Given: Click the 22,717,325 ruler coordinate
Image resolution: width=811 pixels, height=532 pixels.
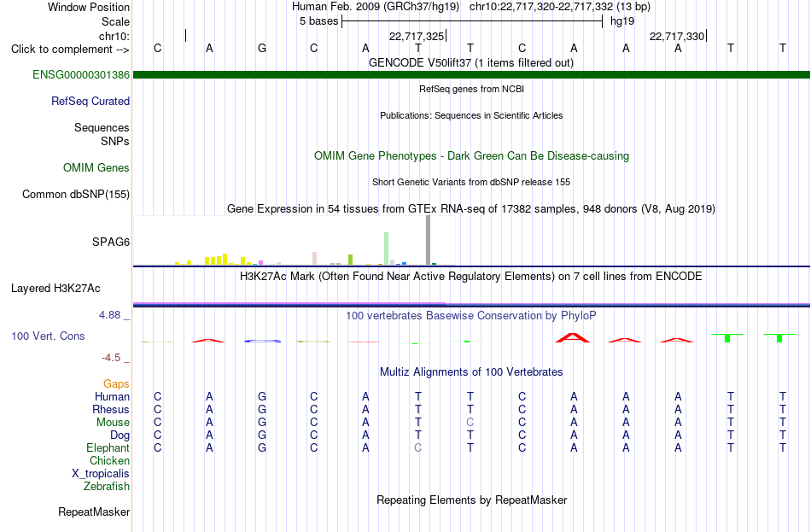Looking at the screenshot, I should click(417, 36).
